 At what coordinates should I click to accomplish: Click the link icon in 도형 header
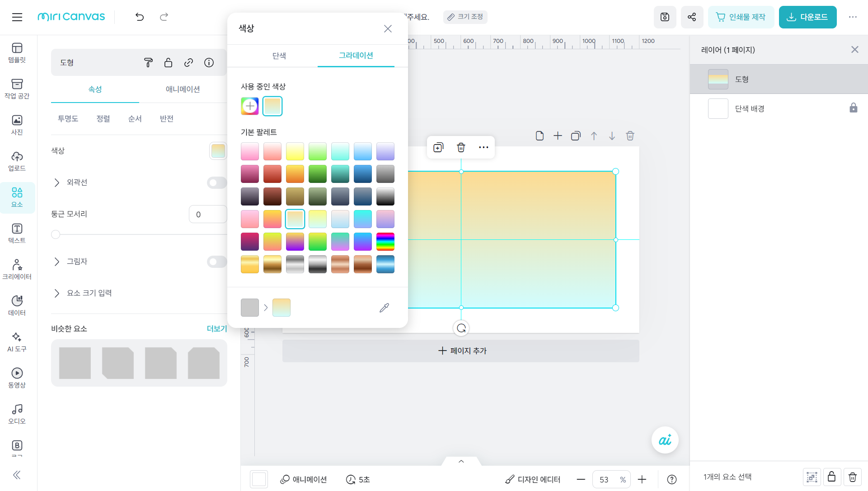click(188, 63)
